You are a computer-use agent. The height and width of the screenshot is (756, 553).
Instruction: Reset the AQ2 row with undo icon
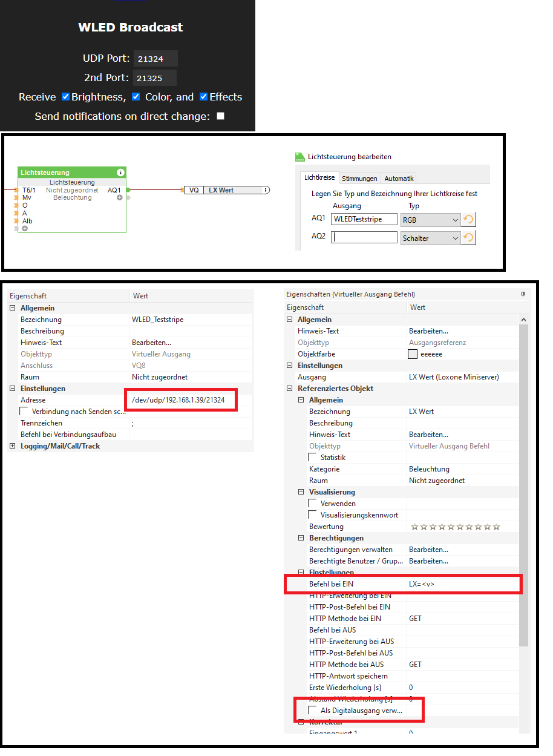coord(468,238)
